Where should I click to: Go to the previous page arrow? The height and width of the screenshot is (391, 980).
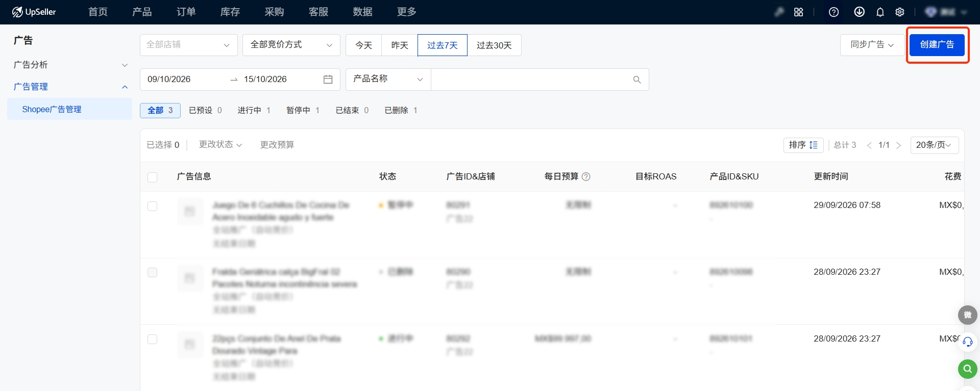(869, 145)
